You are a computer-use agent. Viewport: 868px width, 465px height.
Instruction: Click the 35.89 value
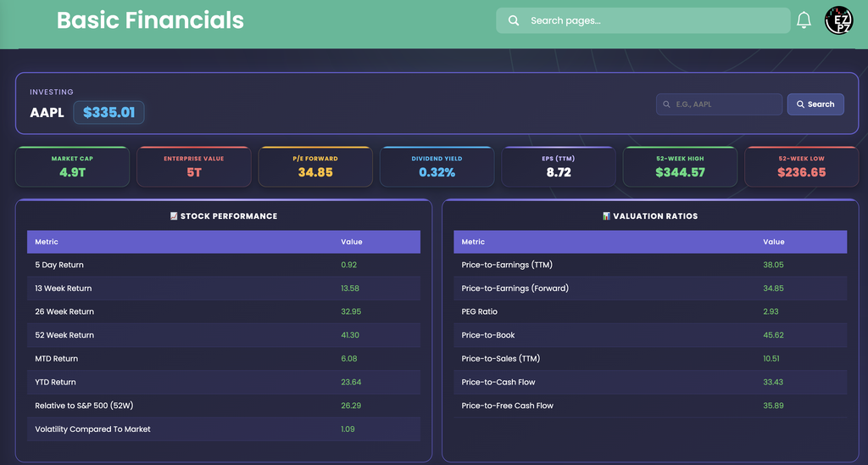tap(773, 406)
